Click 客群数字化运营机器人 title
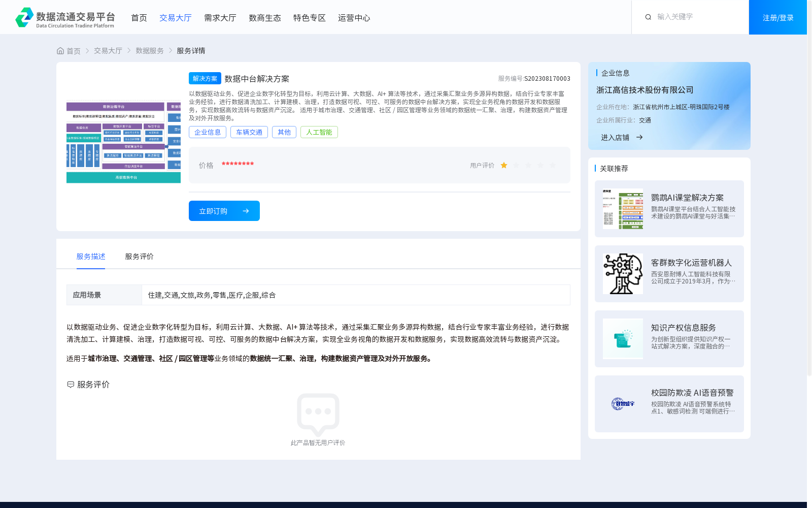This screenshot has height=508, width=812. [691, 263]
